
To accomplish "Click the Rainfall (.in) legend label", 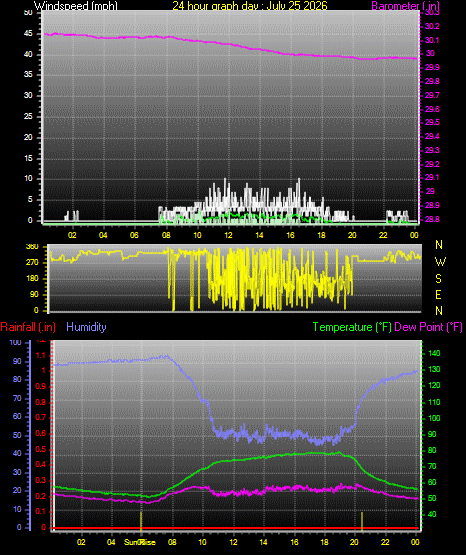I will click(28, 327).
